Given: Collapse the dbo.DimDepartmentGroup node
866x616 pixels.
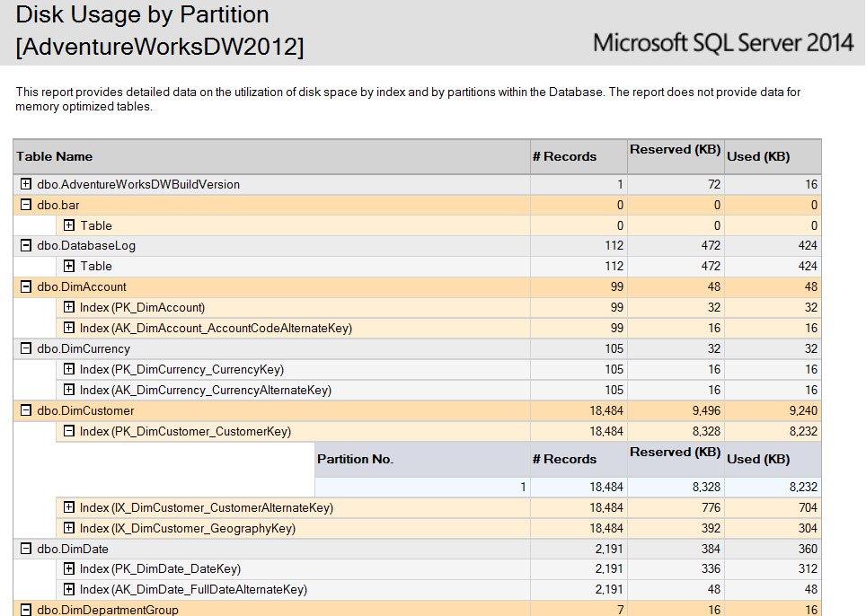Looking at the screenshot, I should click(x=26, y=610).
